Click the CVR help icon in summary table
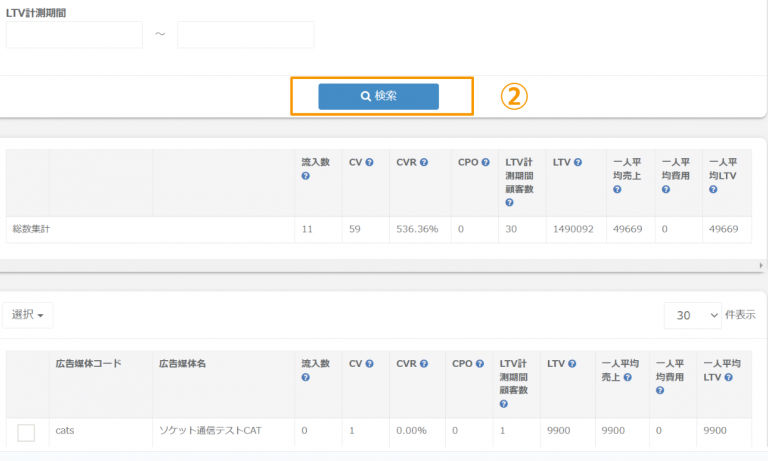The width and height of the screenshot is (768, 461). click(x=424, y=162)
